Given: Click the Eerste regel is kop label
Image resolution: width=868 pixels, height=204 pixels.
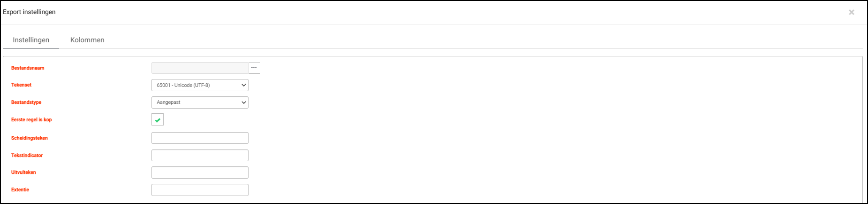Looking at the screenshot, I should (x=31, y=120).
